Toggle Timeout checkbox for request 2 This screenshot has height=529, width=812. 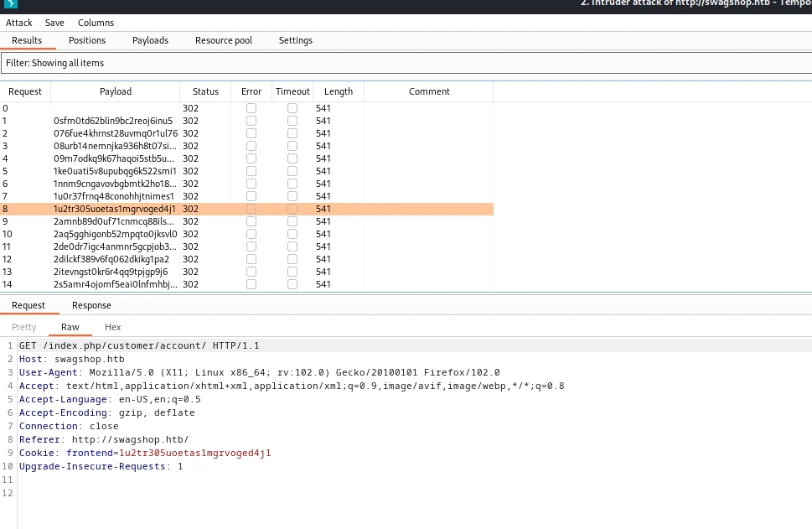point(292,133)
